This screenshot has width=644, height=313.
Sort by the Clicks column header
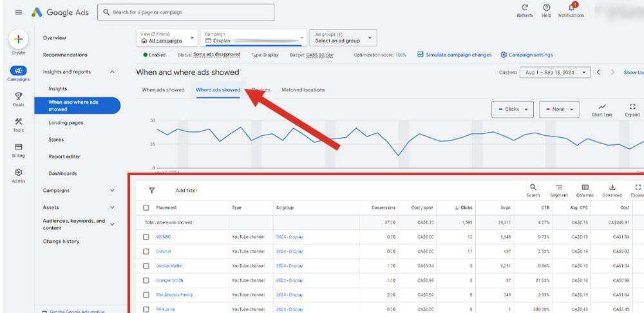(463, 208)
